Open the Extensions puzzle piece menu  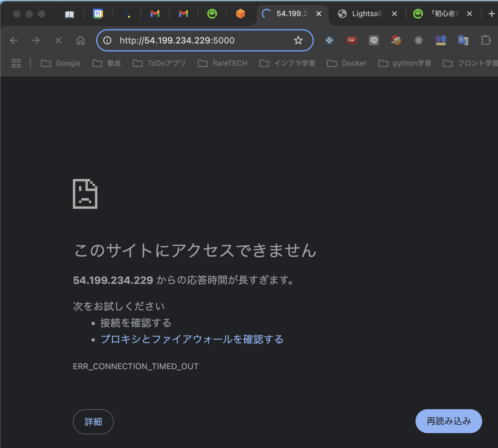click(486, 40)
